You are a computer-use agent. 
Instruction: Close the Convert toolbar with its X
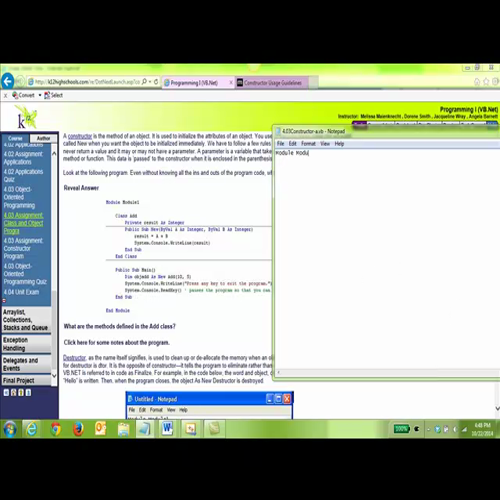tap(5, 95)
